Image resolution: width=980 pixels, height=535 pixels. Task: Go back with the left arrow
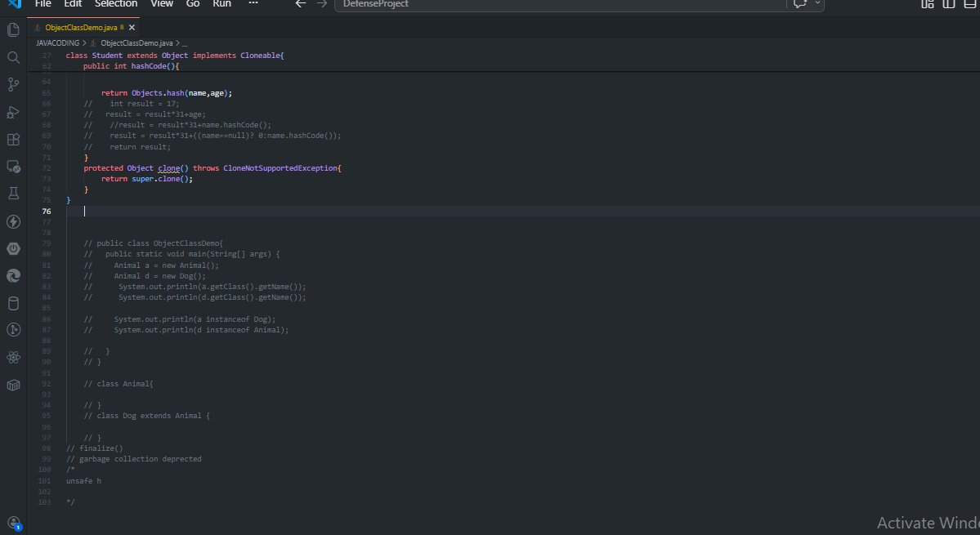(301, 4)
